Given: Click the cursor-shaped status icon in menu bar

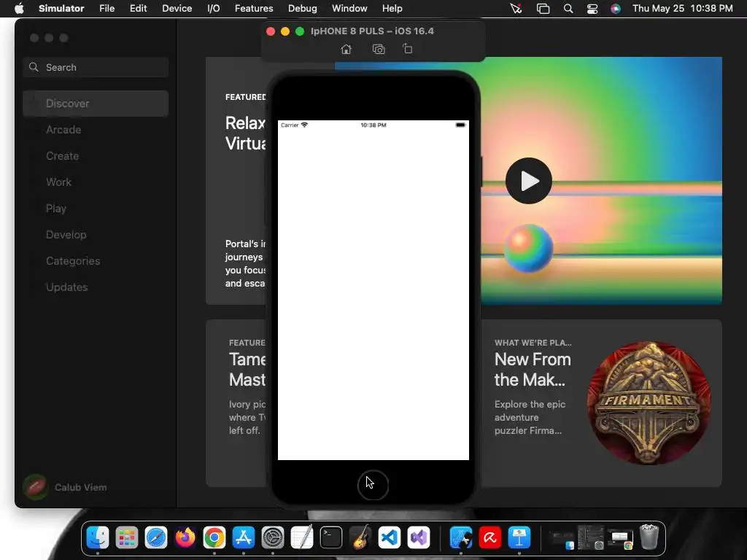Looking at the screenshot, I should [x=516, y=9].
